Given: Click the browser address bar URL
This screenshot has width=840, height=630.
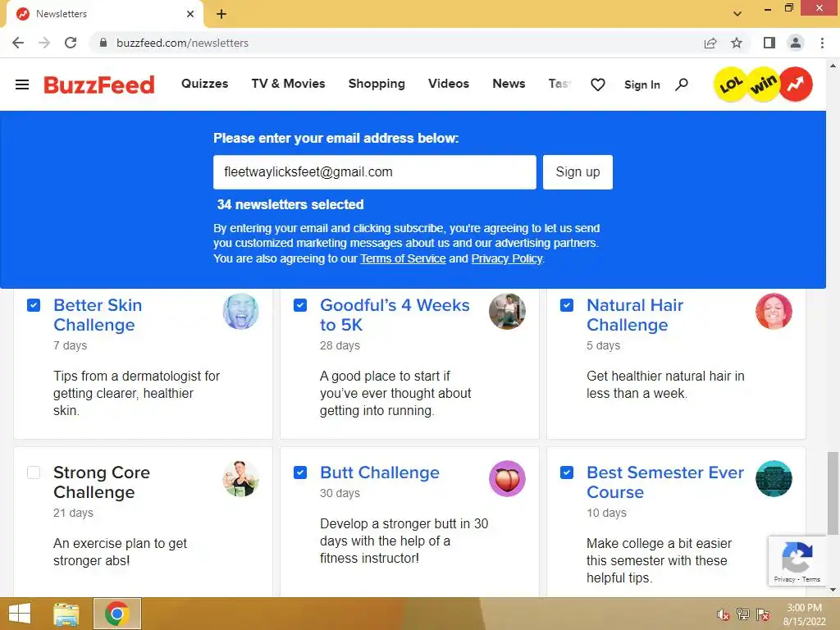Looking at the screenshot, I should tap(182, 43).
